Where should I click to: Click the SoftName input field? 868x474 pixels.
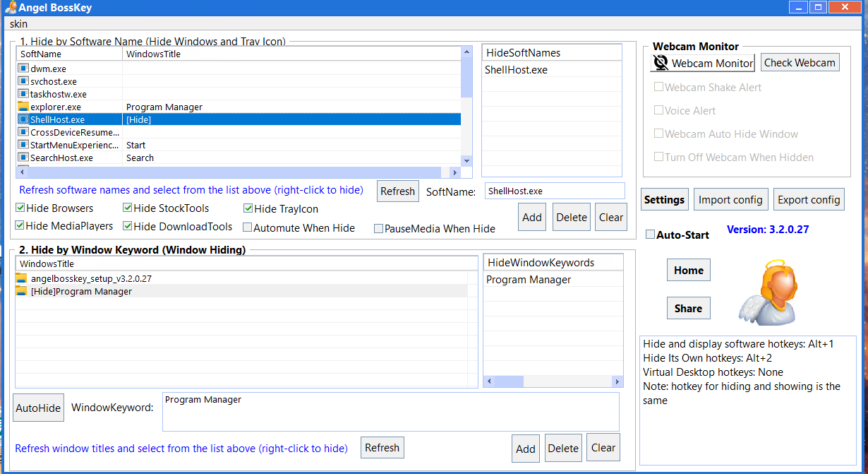coord(555,191)
